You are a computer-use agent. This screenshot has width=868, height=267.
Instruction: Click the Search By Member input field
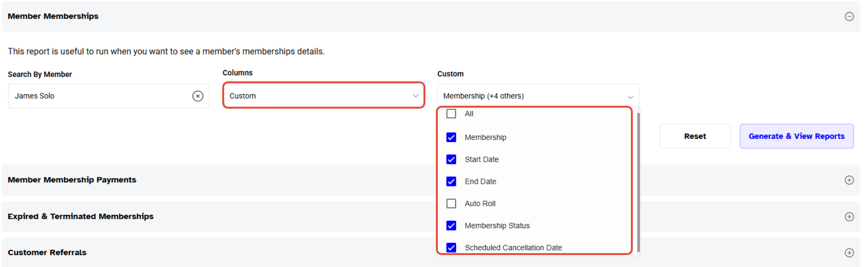click(x=101, y=96)
